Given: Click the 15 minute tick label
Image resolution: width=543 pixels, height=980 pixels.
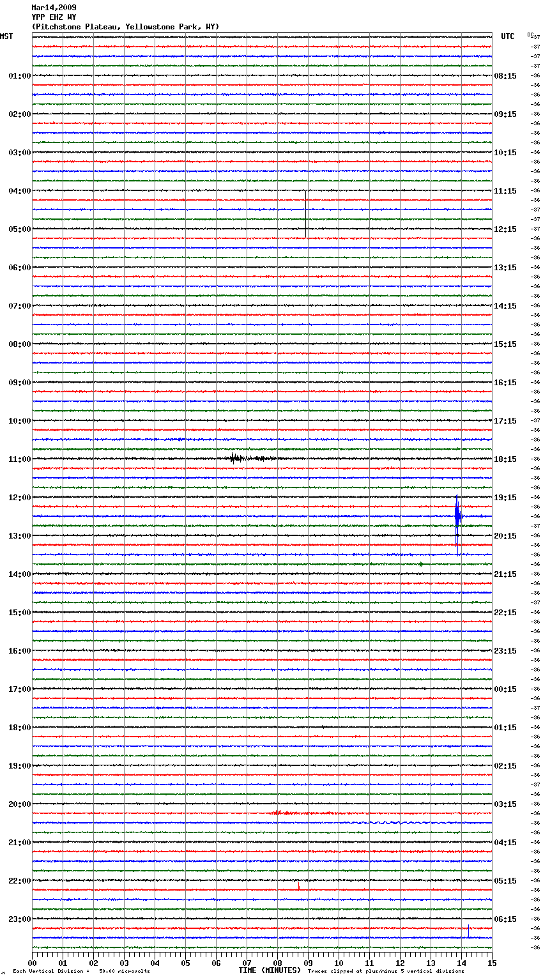Looking at the screenshot, I should tap(492, 963).
